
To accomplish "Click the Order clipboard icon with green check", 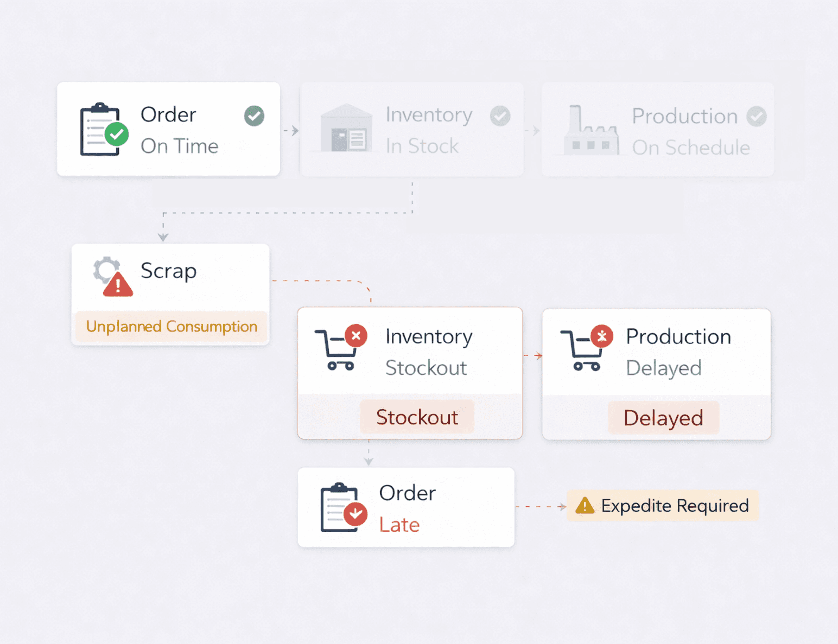I will click(x=103, y=130).
